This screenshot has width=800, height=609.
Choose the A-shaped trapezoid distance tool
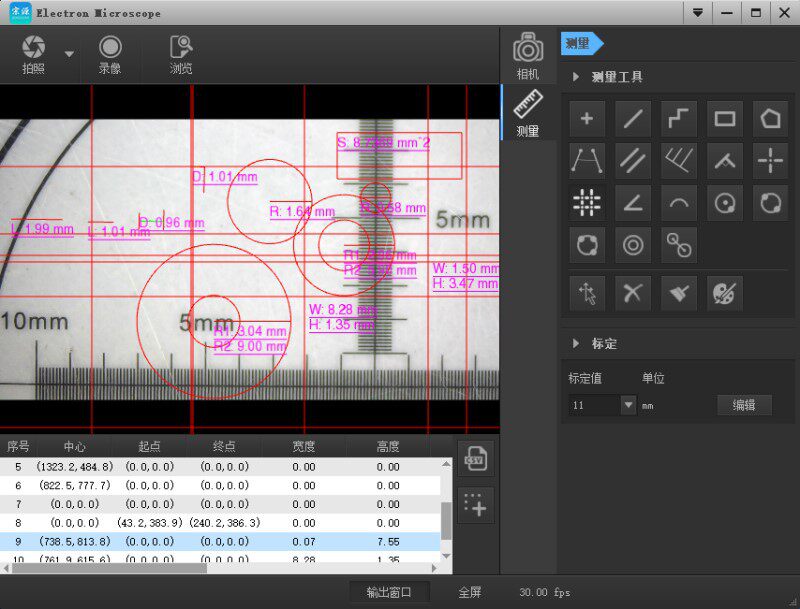tap(587, 161)
